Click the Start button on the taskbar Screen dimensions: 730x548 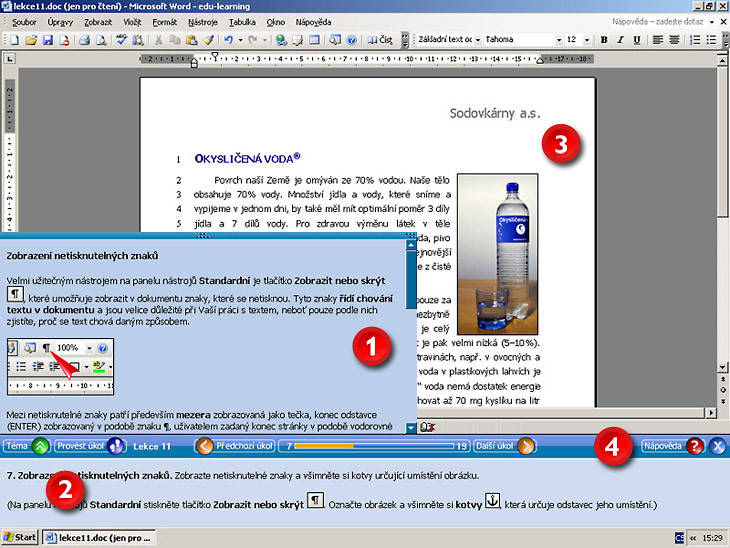click(x=20, y=537)
